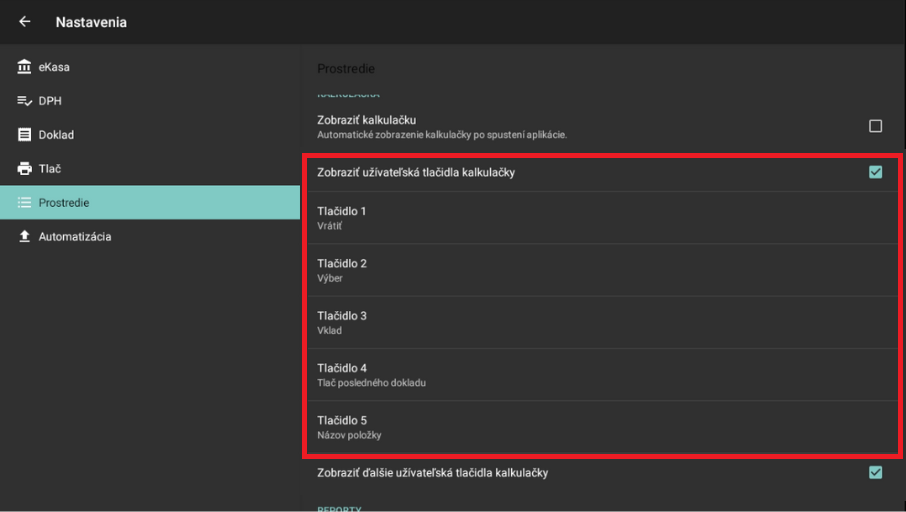The width and height of the screenshot is (906, 512).
Task: Open Tlačidlo 5 setting (Názov položky)
Action: 600,427
